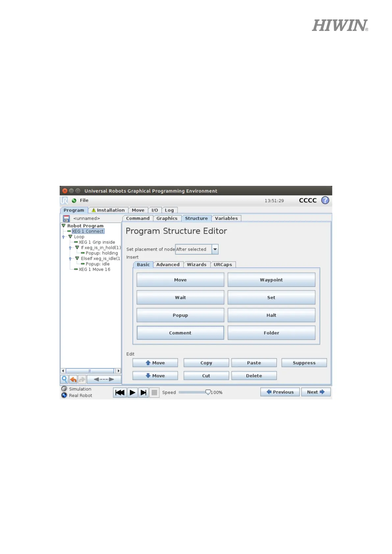Select Popup: holding tree node
Image resolution: width=392 pixels, height=554 pixels.
pos(102,253)
